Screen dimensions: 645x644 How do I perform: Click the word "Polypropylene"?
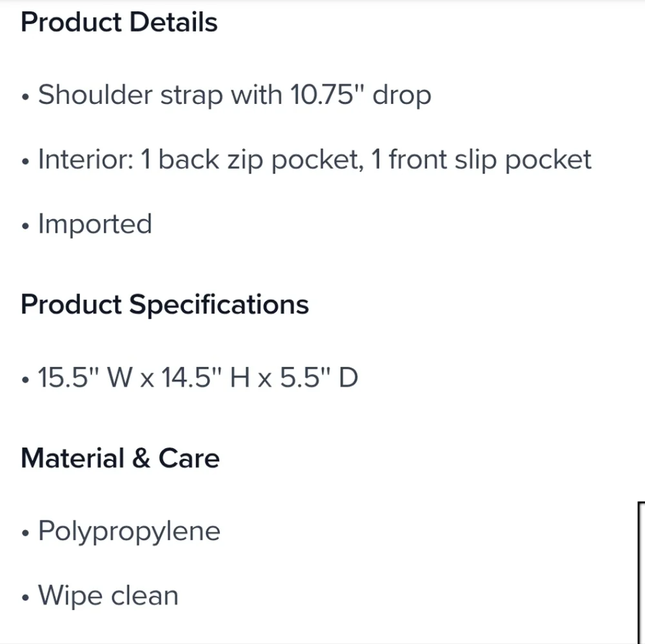point(129,532)
